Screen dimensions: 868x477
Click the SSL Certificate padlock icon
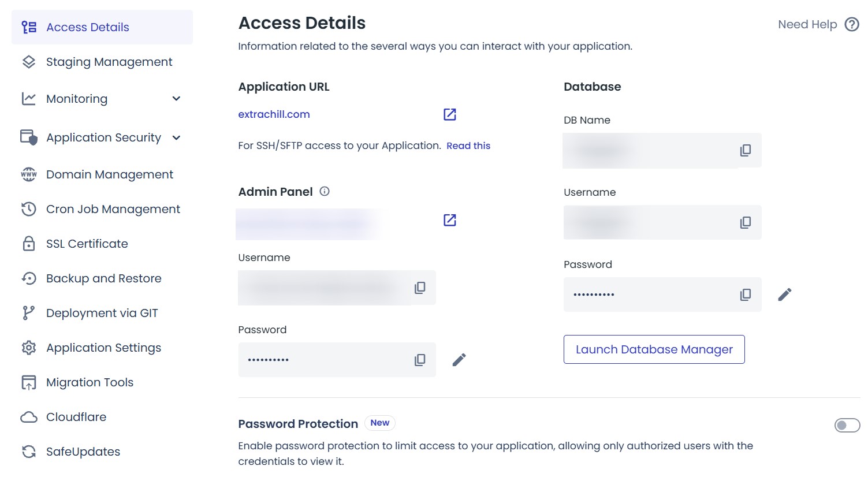click(28, 243)
